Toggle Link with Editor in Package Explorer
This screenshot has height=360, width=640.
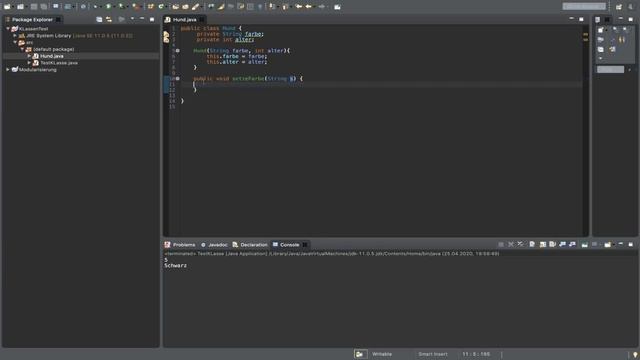(109, 19)
